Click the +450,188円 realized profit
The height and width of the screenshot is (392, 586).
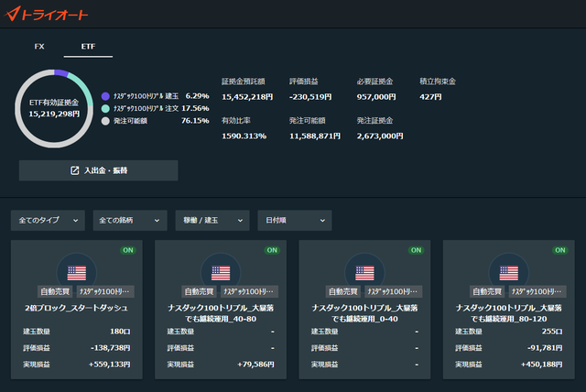(x=541, y=365)
